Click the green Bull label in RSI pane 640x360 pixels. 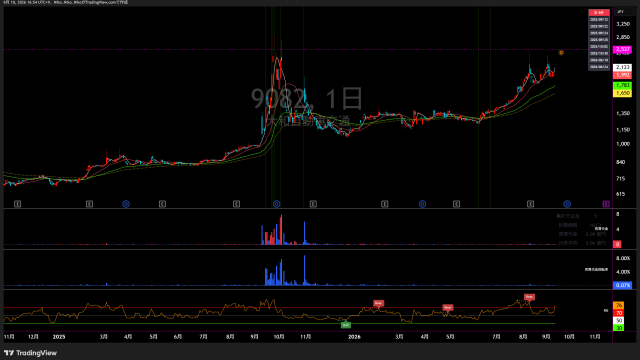click(x=346, y=325)
